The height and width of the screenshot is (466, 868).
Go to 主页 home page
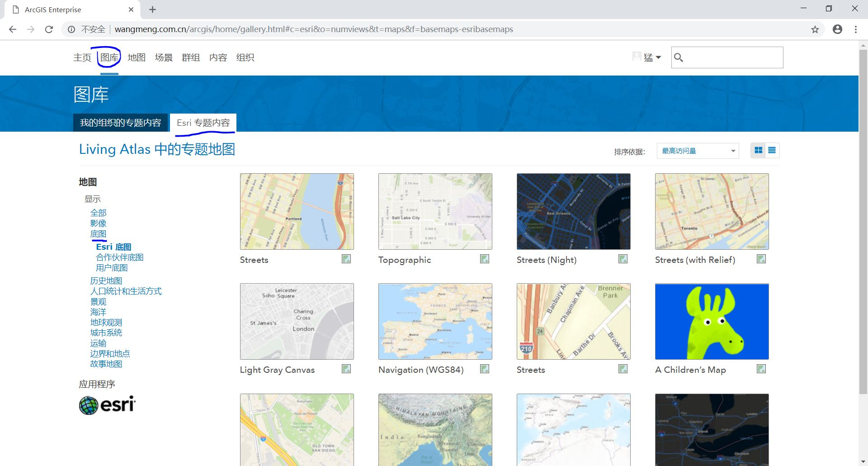coord(82,57)
